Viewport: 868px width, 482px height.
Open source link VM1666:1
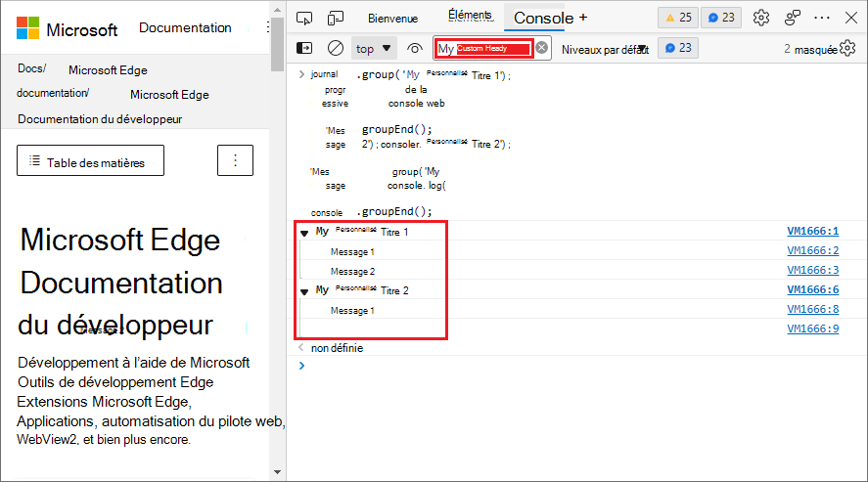pos(812,231)
